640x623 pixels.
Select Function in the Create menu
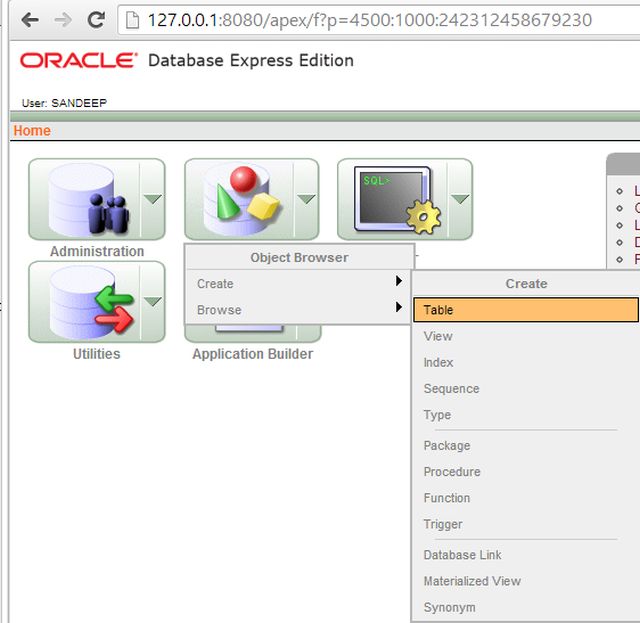(x=526, y=498)
